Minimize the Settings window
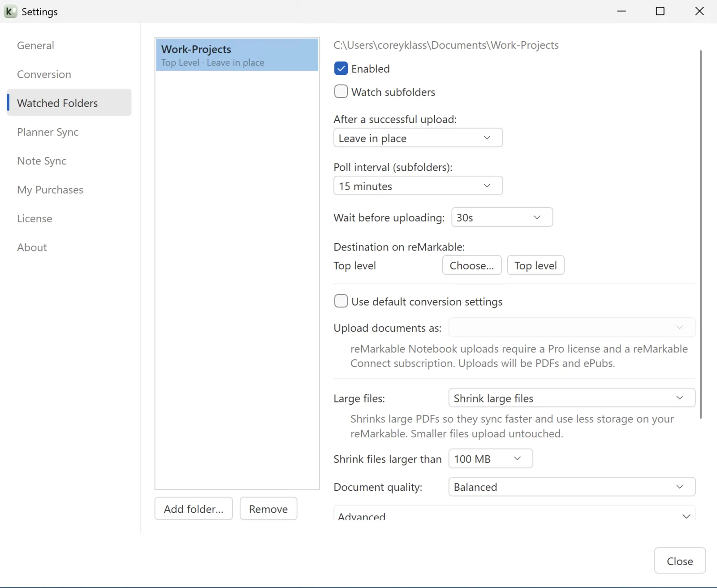The image size is (717, 588). (622, 11)
